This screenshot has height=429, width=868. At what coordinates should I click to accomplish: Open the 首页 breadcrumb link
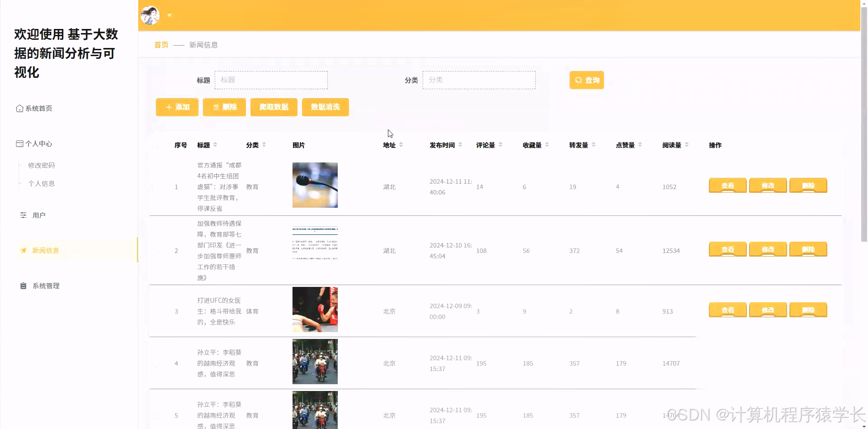[x=160, y=45]
